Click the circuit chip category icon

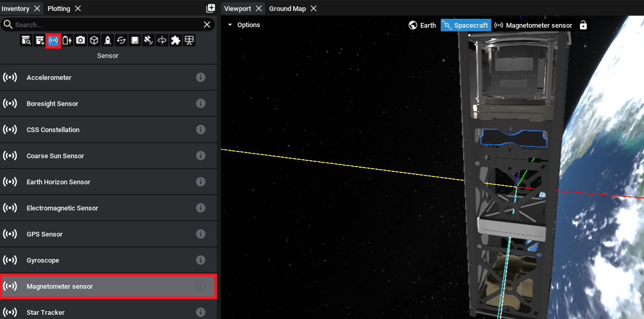tap(135, 40)
